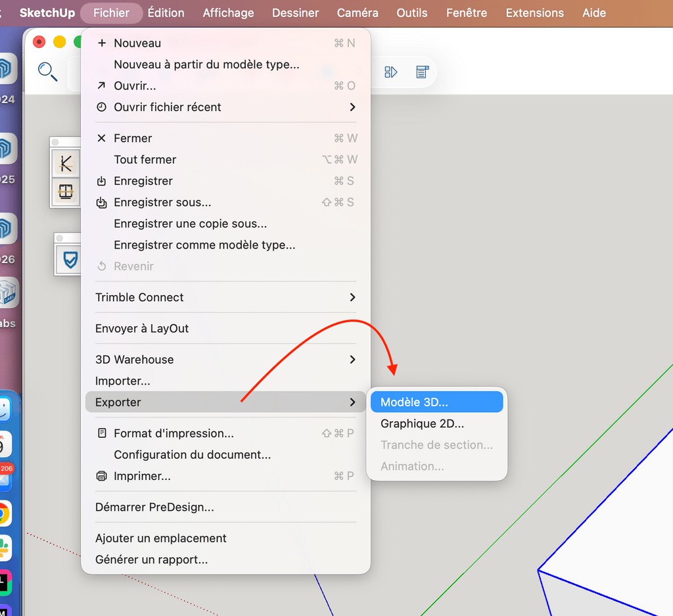Open the Affichage menu
This screenshot has width=673, height=616.
point(228,13)
